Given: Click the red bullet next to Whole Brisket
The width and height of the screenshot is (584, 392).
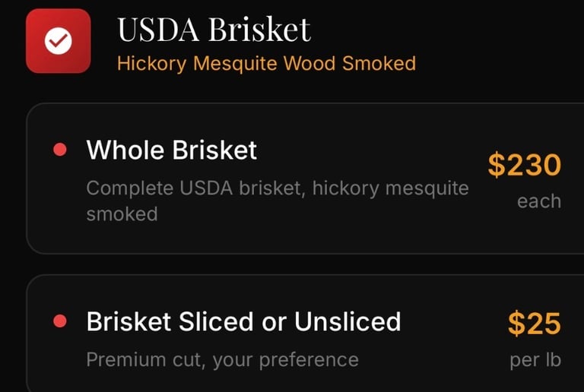Looking at the screenshot, I should pos(59,150).
